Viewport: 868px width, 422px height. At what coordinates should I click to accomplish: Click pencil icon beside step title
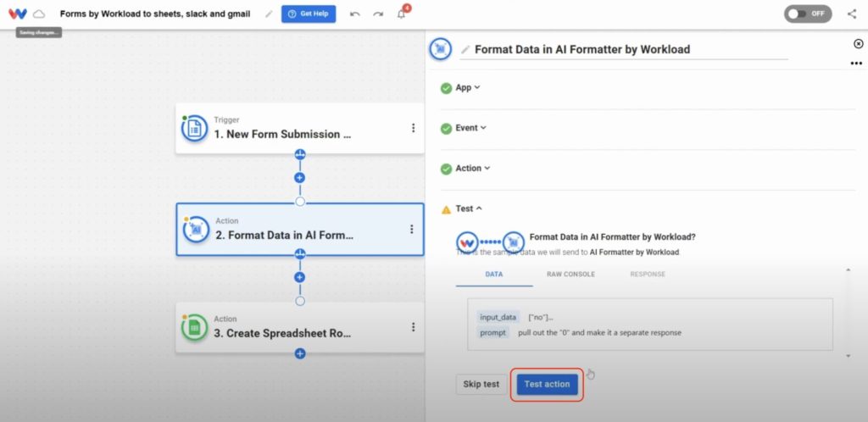point(465,50)
